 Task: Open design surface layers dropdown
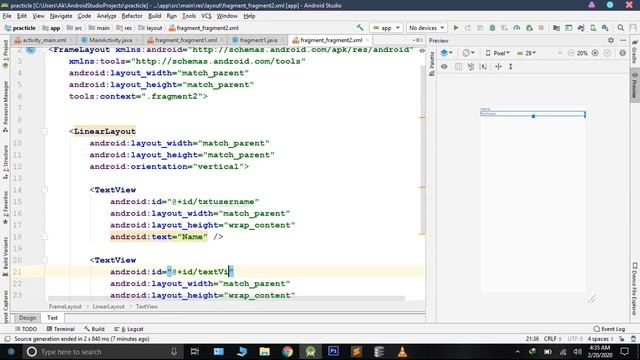tap(447, 53)
